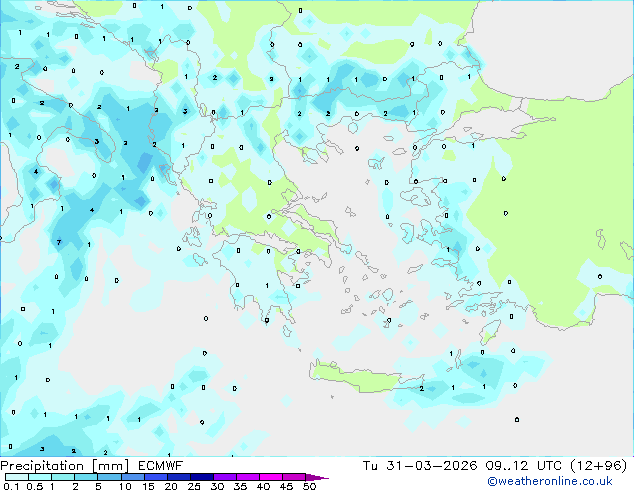The height and width of the screenshot is (490, 634).
Task: Click the 1–2 mm legend color swatch
Action: 63,477
